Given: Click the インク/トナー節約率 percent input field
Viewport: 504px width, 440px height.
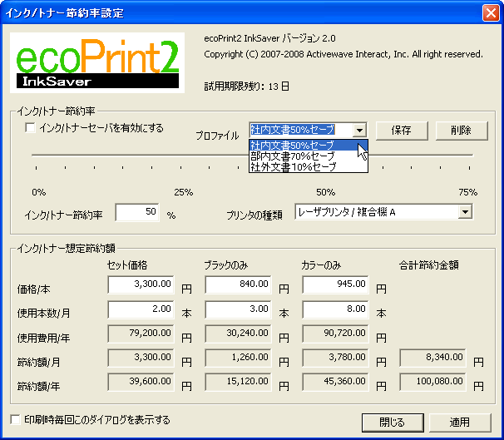Looking at the screenshot, I should pyautogui.click(x=137, y=212).
